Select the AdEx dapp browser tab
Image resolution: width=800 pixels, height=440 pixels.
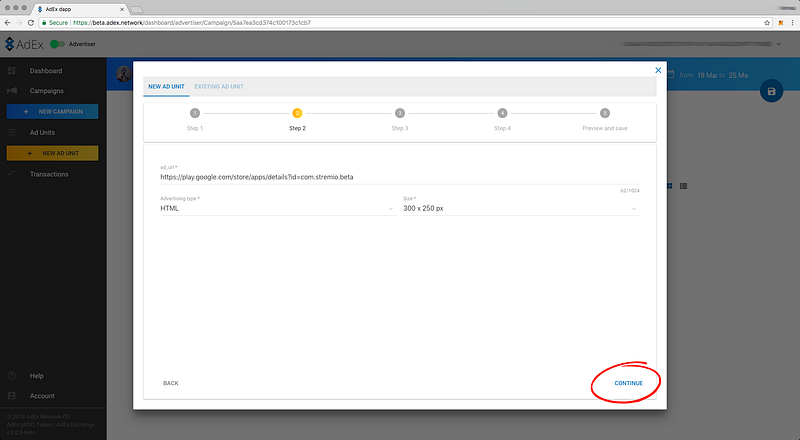[x=81, y=9]
